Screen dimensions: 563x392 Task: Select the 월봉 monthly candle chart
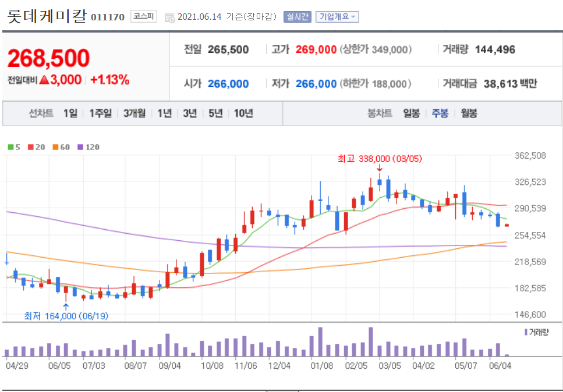click(x=469, y=113)
